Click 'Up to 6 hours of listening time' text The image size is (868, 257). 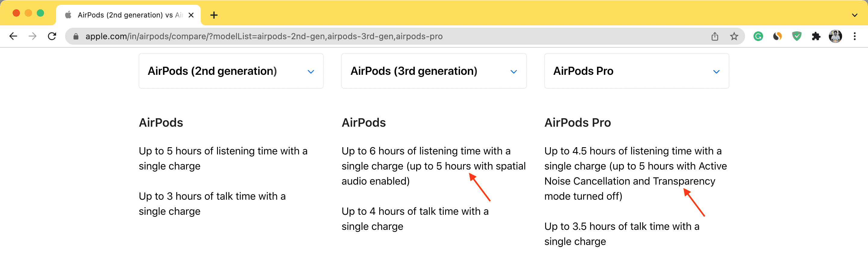click(x=433, y=166)
